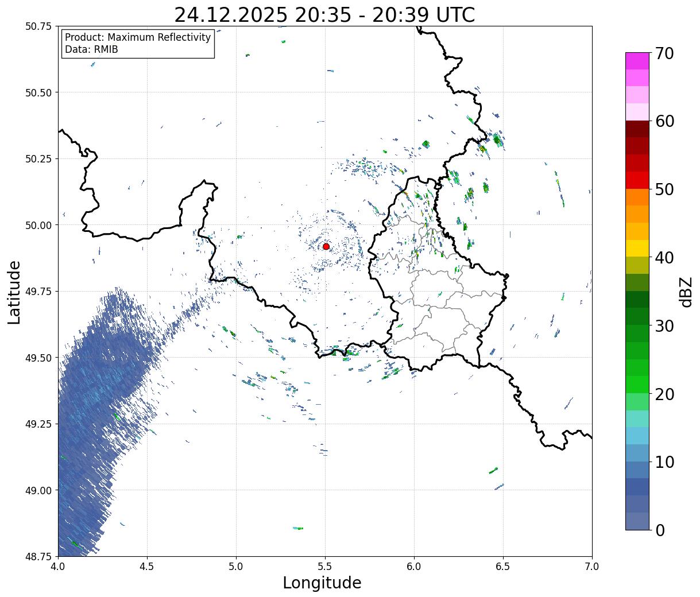
Task: Click the latitude tick label 49.00
Action: point(38,490)
